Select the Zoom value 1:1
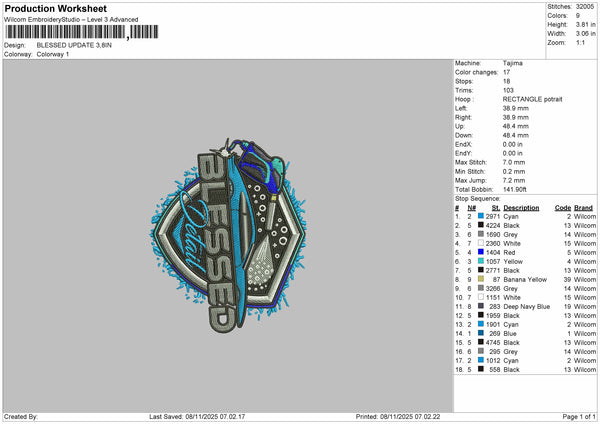Screen dimensions: 600x424 [x=580, y=42]
